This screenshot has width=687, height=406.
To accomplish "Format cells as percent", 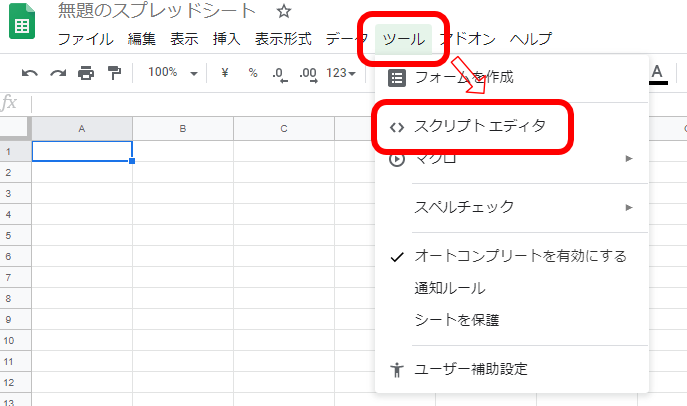I will [253, 72].
